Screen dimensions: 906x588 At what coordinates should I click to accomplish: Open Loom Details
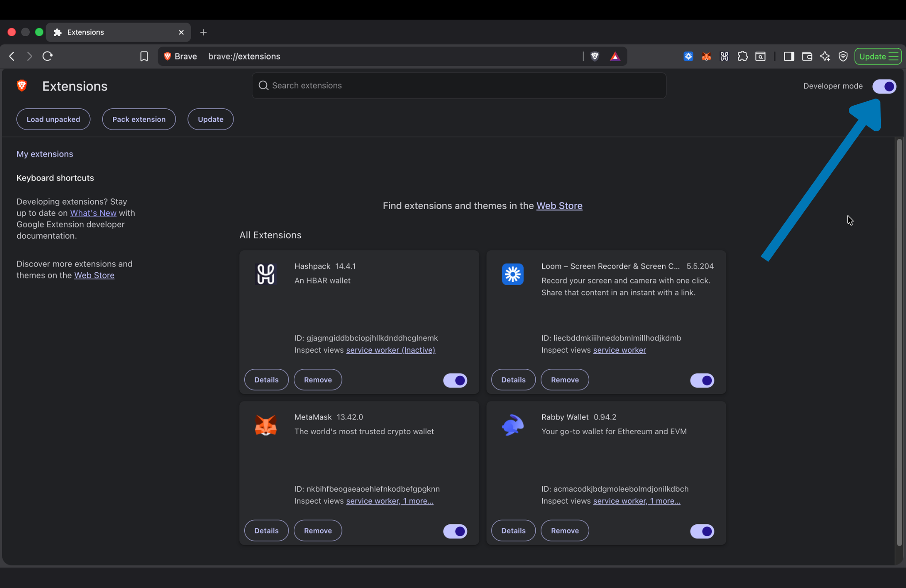pyautogui.click(x=513, y=380)
